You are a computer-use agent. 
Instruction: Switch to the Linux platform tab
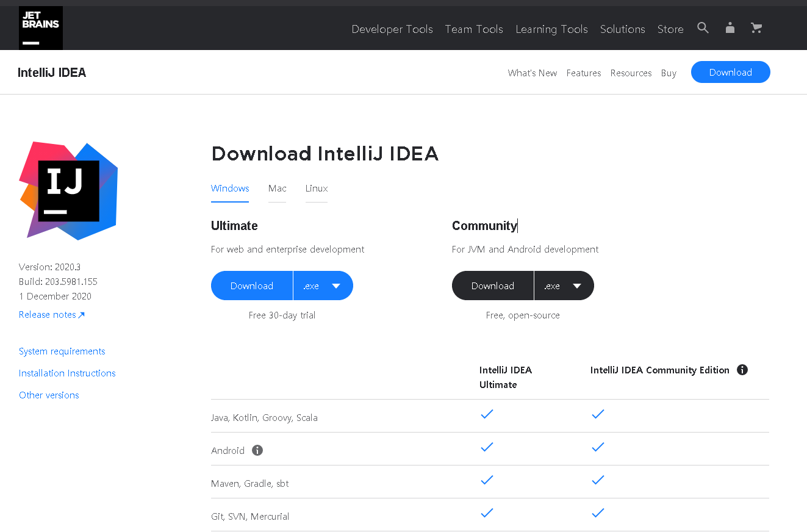tap(317, 189)
